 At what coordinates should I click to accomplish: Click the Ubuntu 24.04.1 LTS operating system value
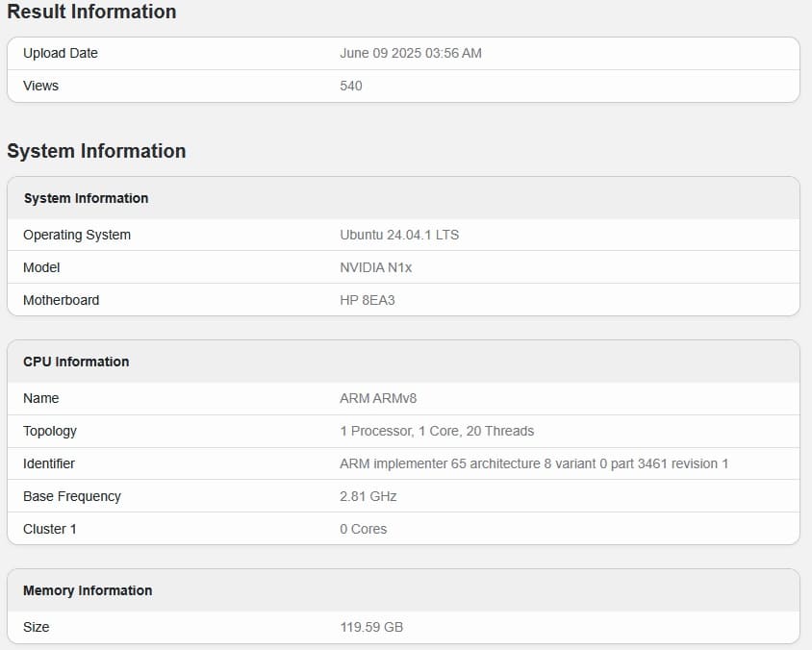(x=399, y=235)
